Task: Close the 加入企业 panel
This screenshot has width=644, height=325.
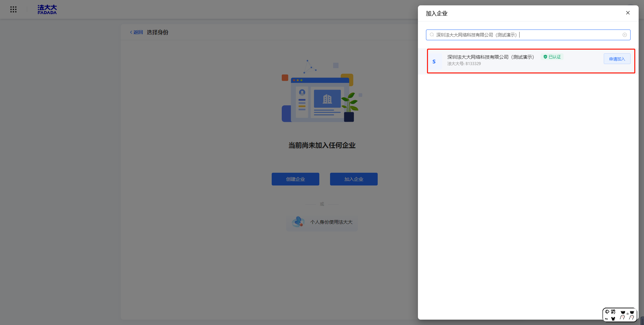Action: tap(628, 13)
